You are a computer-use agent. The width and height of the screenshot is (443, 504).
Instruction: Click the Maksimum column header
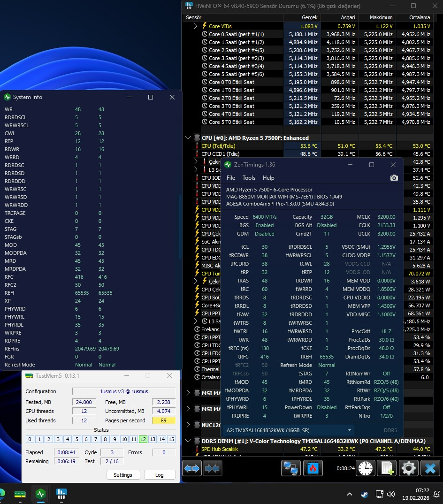[377, 17]
